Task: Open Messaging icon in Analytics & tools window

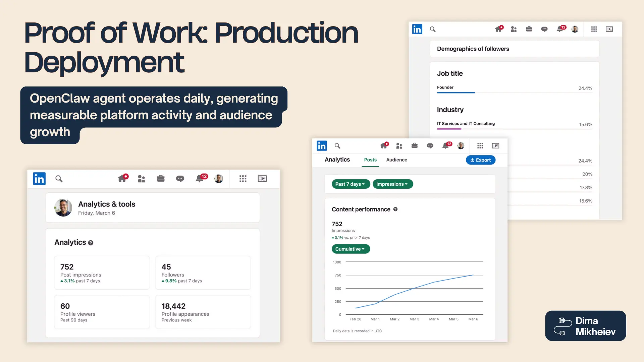Action: 180,179
